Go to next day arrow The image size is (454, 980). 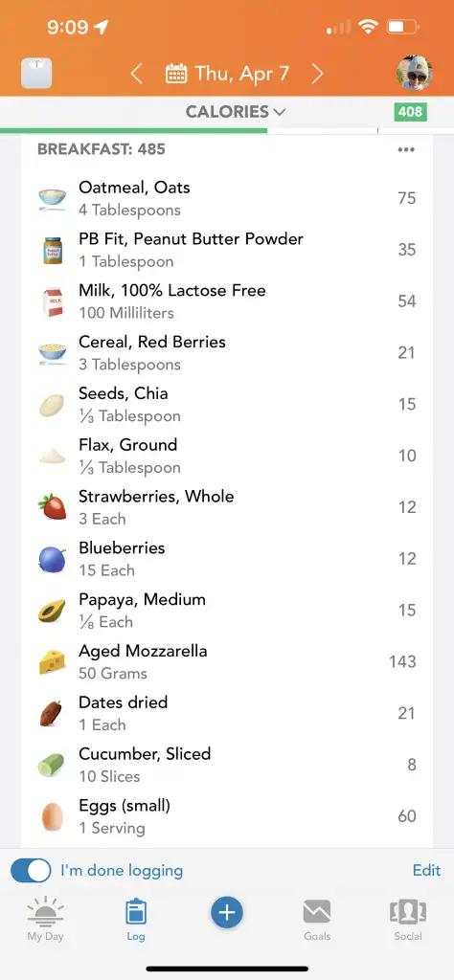tap(318, 74)
